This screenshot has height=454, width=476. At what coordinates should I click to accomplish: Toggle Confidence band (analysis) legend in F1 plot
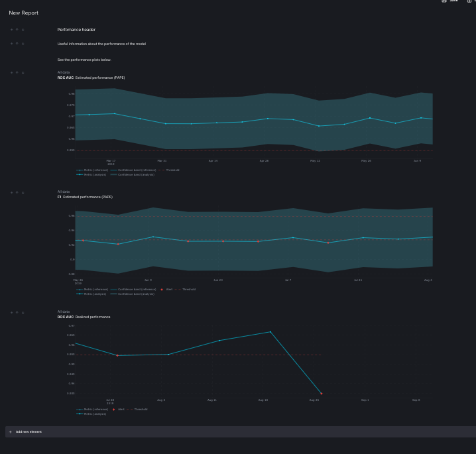coord(133,294)
